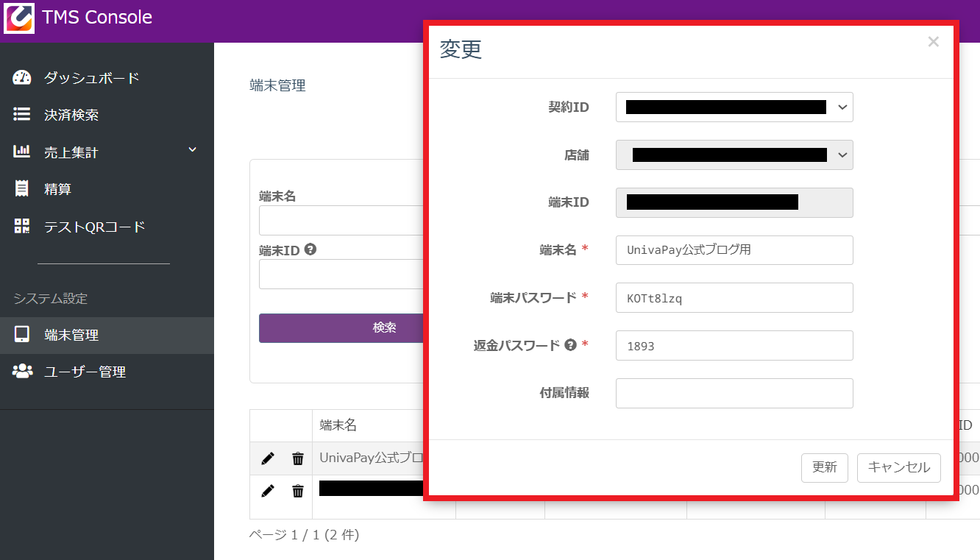The image size is (980, 560).
Task: Open the 店舗 dropdown
Action: (x=734, y=155)
